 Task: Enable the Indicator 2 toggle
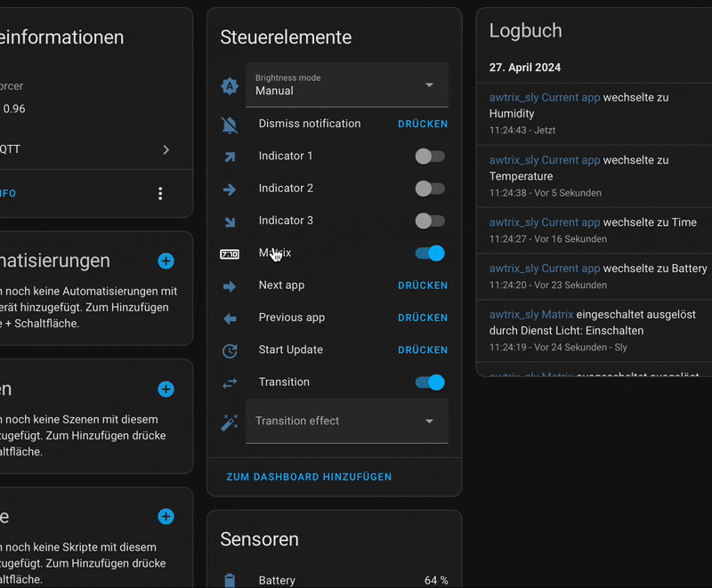pos(430,188)
